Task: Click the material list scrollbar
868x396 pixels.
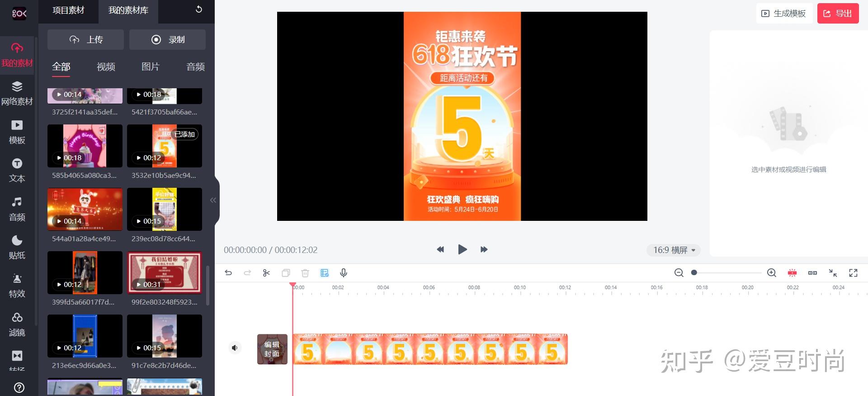Action: tap(208, 286)
